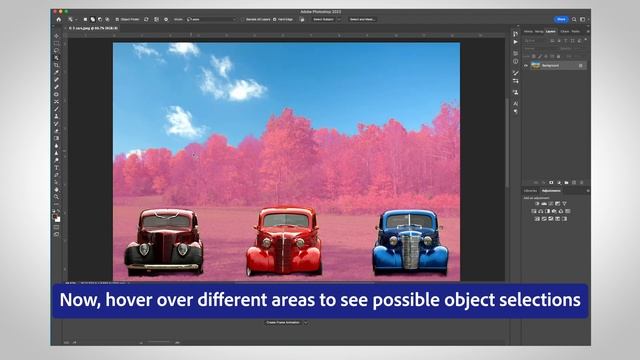Toggle the Object Finder checkbox
This screenshot has width=640, height=360.
click(x=117, y=19)
